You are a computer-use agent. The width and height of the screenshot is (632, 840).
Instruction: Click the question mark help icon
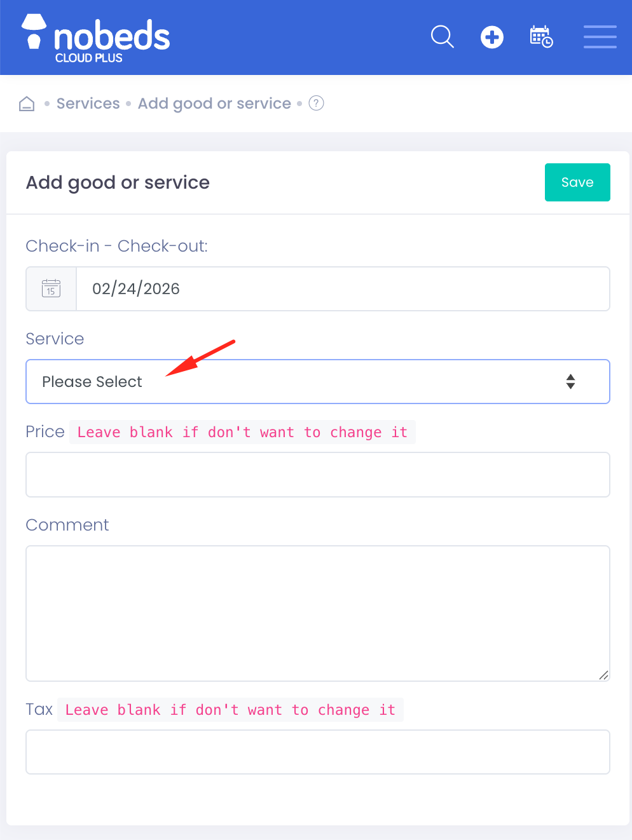tap(316, 103)
